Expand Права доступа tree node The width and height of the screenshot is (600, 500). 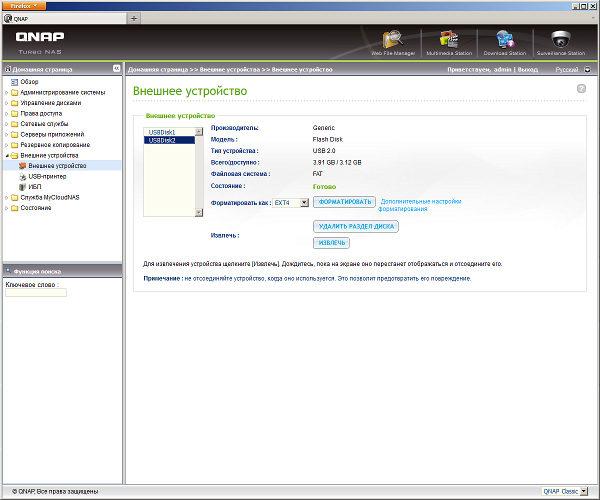7,114
